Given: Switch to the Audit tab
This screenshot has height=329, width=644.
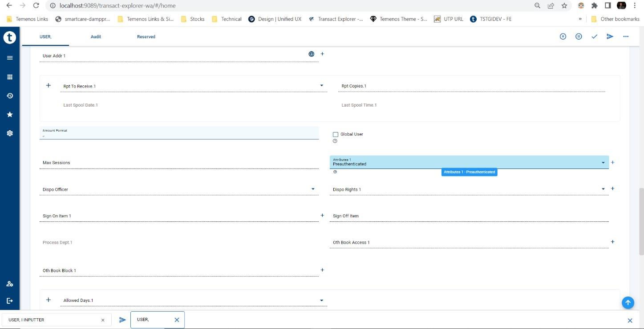Looking at the screenshot, I should pos(96,36).
